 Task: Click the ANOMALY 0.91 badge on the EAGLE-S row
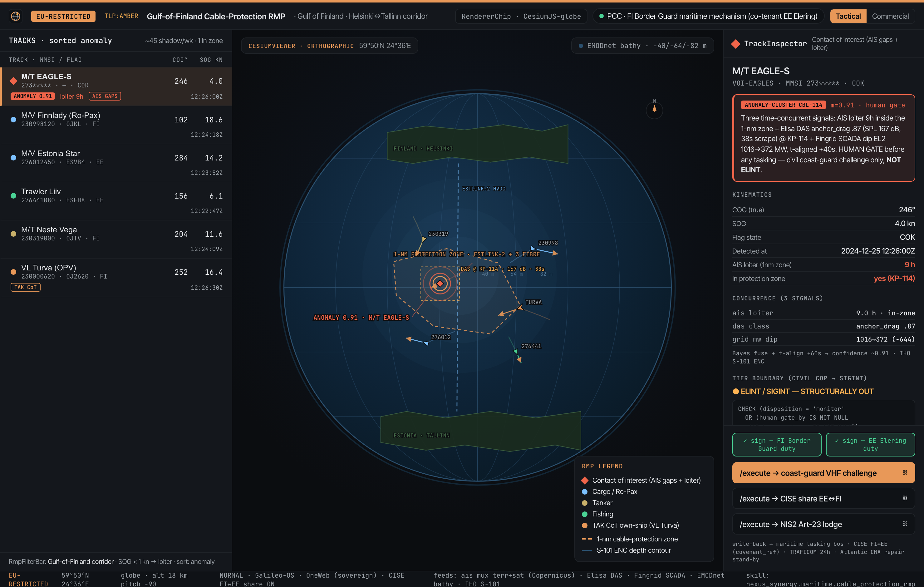click(x=32, y=96)
